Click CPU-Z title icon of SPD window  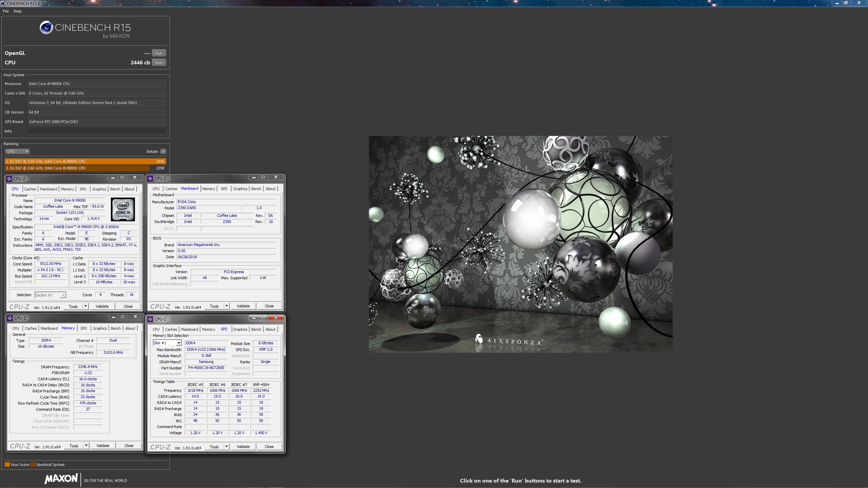point(151,319)
